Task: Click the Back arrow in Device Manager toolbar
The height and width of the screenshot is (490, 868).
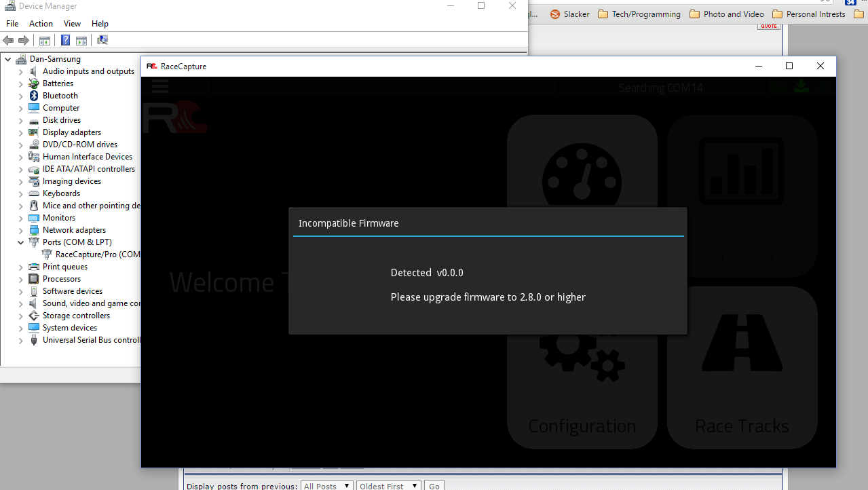Action: (x=9, y=40)
